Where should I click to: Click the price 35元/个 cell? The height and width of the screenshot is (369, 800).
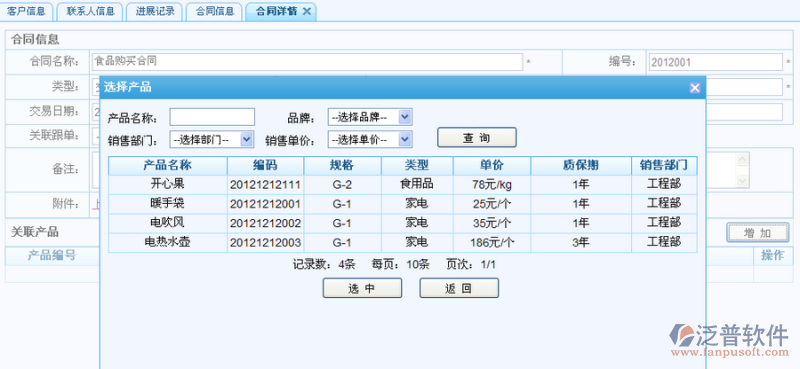tap(492, 224)
